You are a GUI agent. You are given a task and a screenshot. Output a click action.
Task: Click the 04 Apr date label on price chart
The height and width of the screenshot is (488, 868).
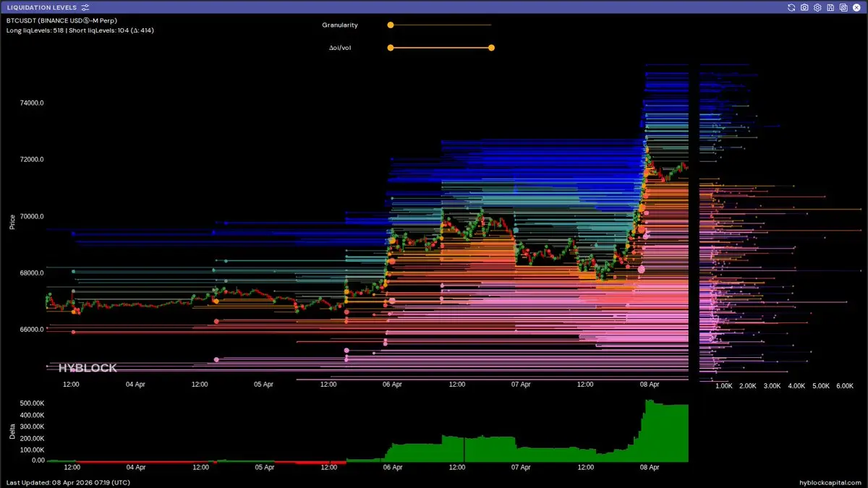tap(135, 385)
